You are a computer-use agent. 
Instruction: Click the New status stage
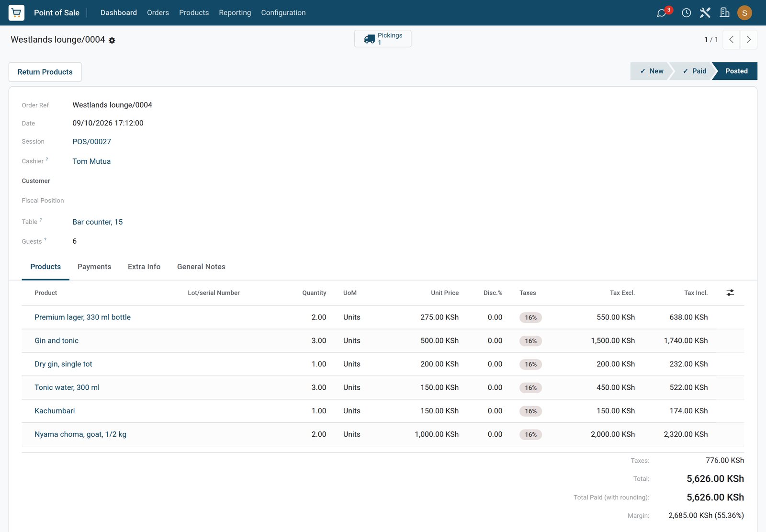pos(652,71)
